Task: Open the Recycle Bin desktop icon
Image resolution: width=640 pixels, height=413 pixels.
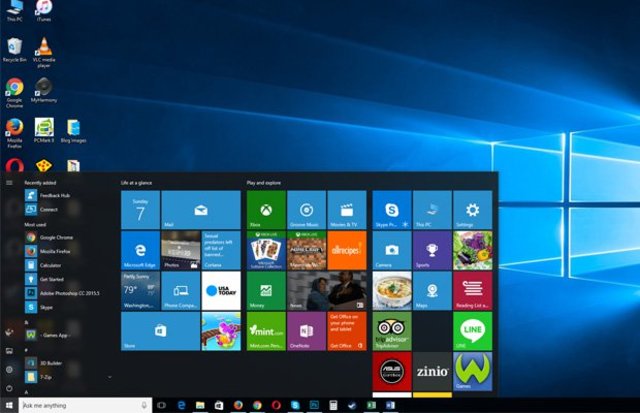Action: pyautogui.click(x=14, y=50)
